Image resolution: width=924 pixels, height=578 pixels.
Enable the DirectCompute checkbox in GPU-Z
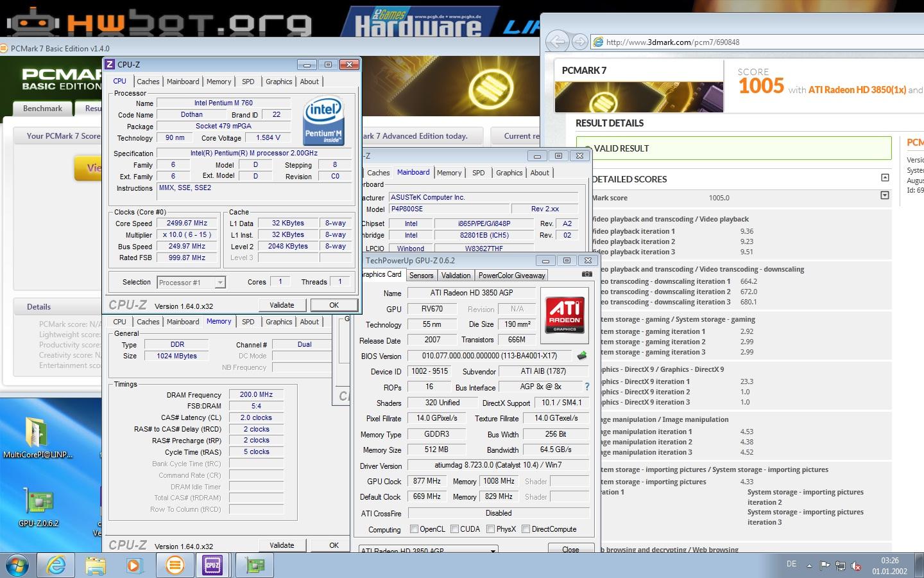coord(526,529)
